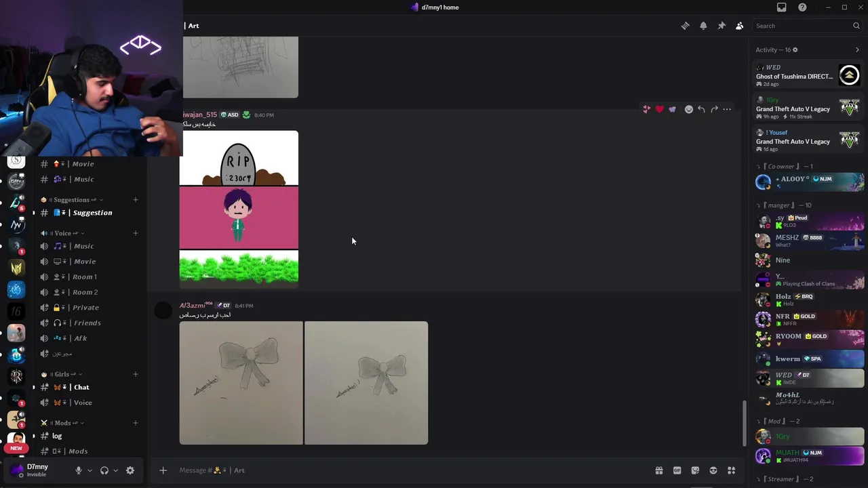Collapse the Mods category

pos(62,423)
